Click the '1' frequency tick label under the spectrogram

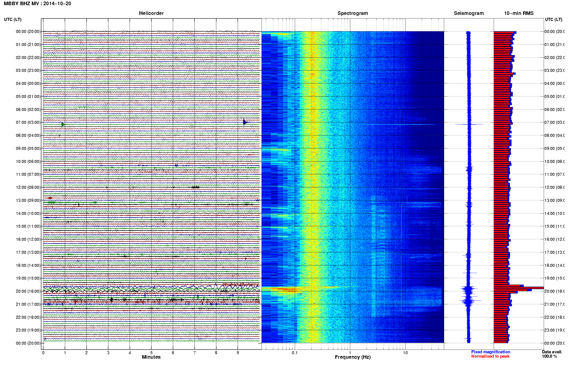[x=350, y=353]
